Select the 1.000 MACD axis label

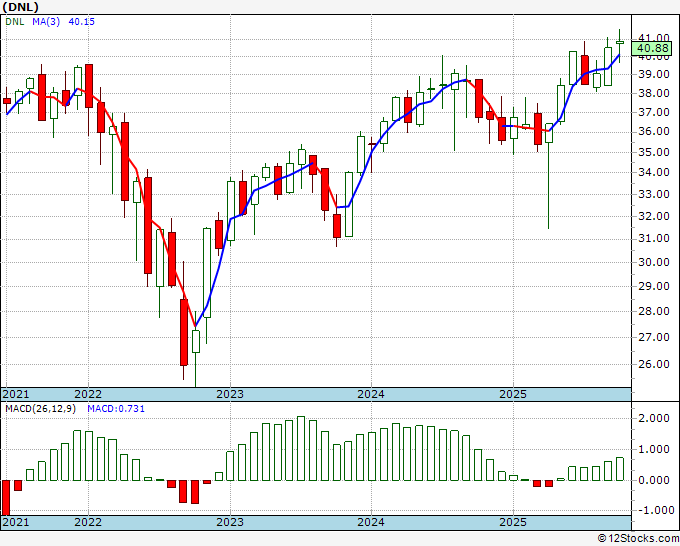(x=654, y=449)
